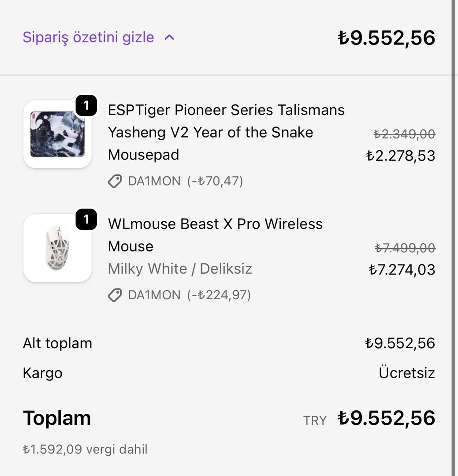Click the quantity badge on the mouse thumbnail
Screen dimensions: 458x476
coord(86,219)
